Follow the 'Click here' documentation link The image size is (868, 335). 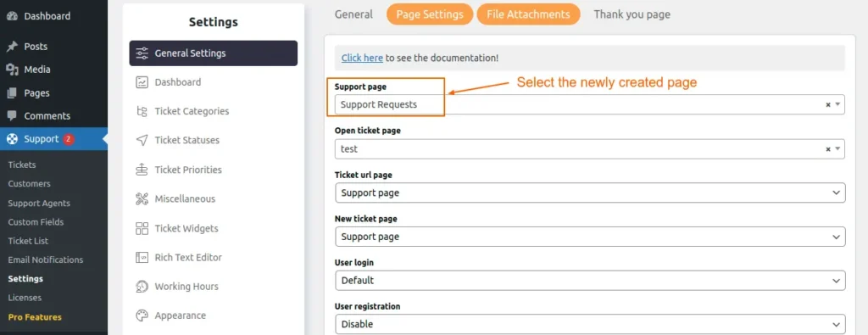[362, 58]
